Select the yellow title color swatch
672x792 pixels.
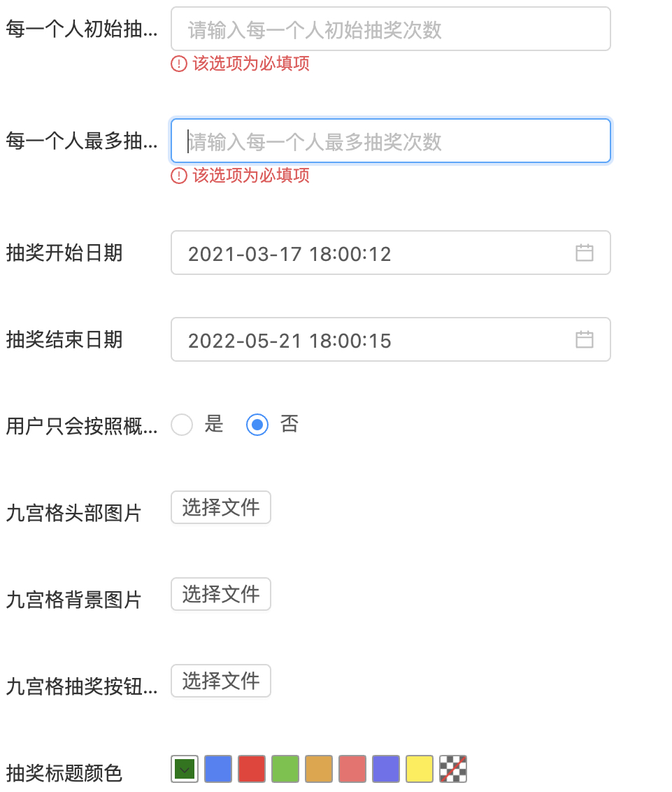[419, 768]
